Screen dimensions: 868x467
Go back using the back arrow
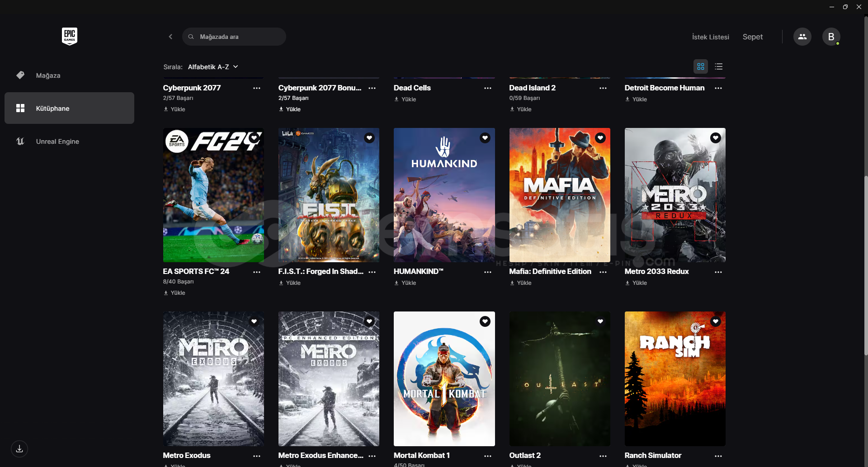pos(170,37)
